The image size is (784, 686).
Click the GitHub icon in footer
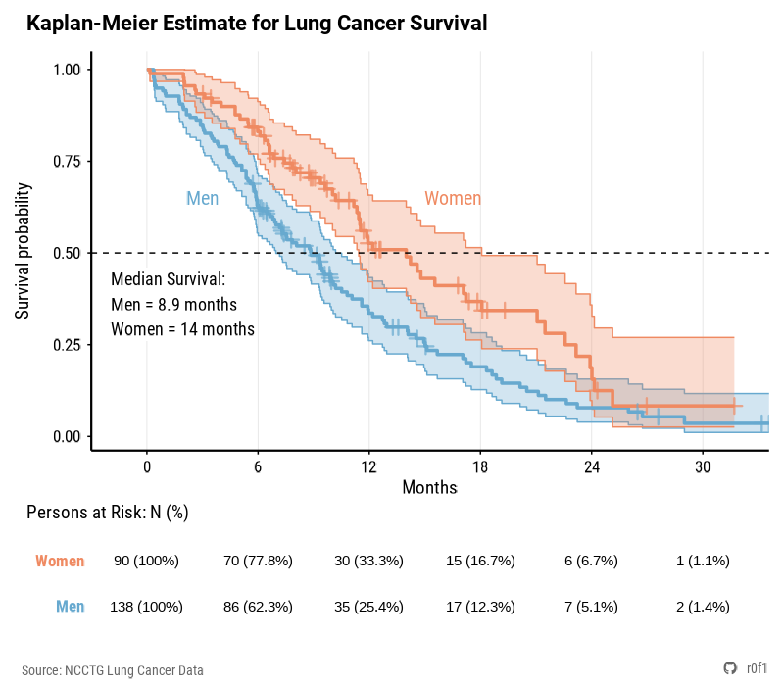tap(729, 668)
